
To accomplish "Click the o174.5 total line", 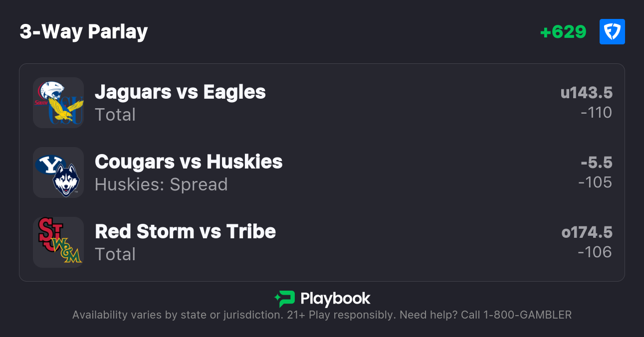I will click(x=587, y=232).
